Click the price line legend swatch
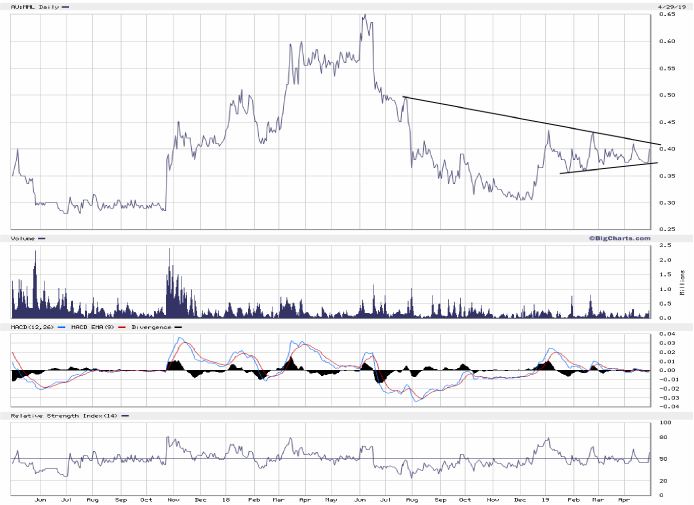 [66, 7]
